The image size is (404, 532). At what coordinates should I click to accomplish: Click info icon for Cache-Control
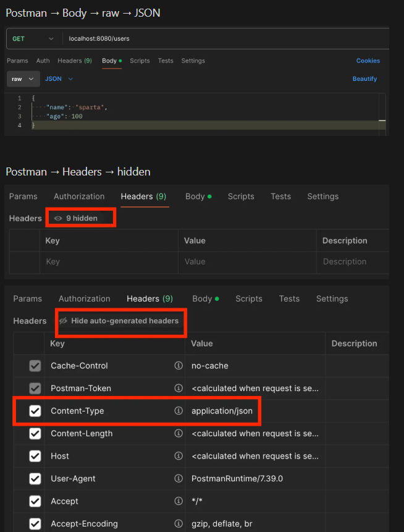[179, 365]
